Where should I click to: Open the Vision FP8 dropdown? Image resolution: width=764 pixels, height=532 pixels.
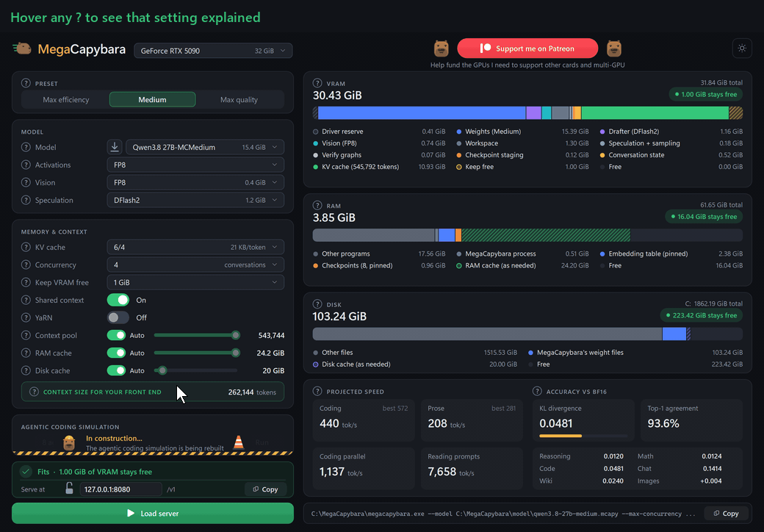pyautogui.click(x=195, y=182)
